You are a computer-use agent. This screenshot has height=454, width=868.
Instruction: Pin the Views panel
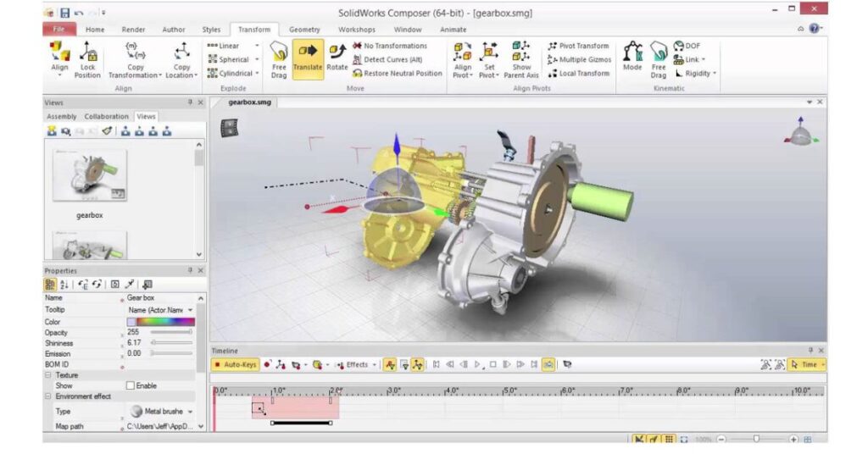click(190, 102)
